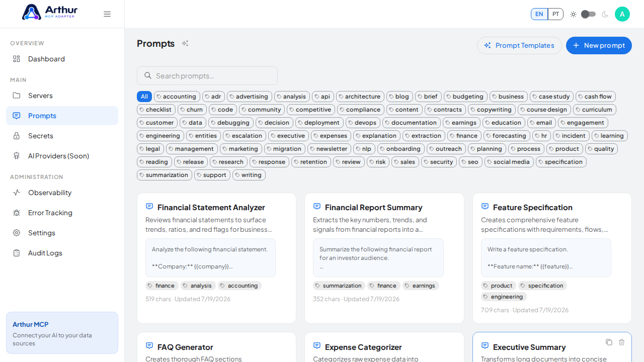Viewport: 644px width, 362px height.
Task: Filter by cash flow tag
Action: 596,97
